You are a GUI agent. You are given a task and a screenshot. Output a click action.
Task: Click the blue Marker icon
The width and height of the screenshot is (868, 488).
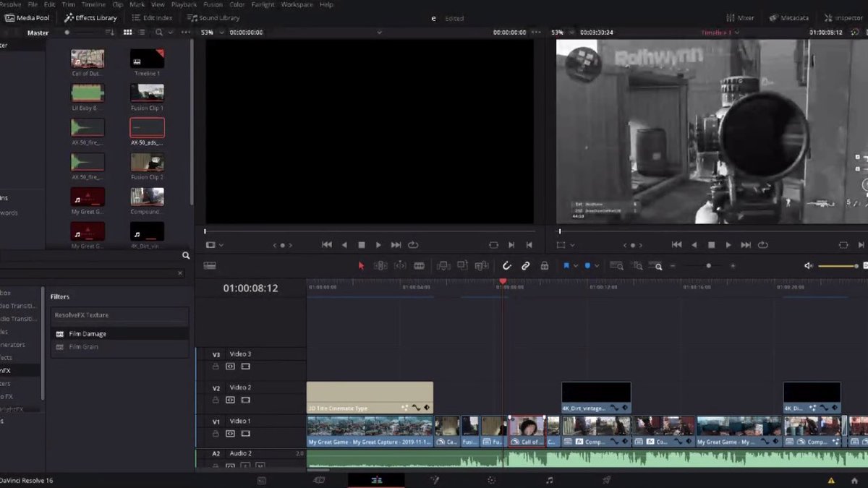coord(587,266)
